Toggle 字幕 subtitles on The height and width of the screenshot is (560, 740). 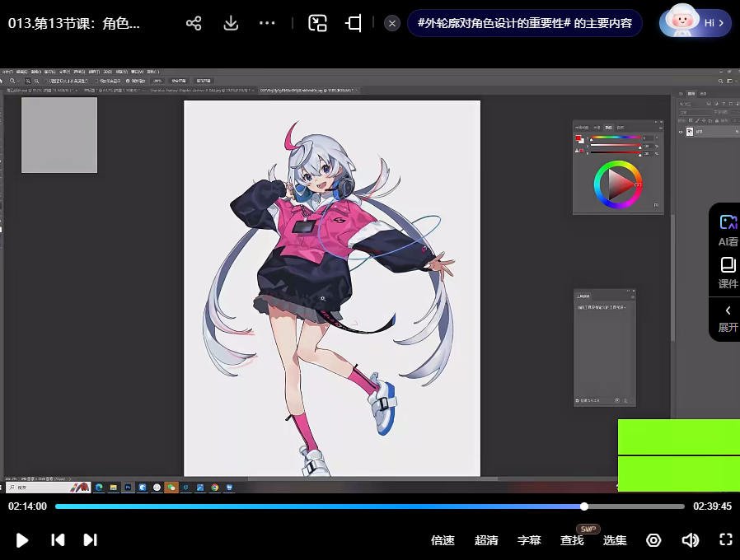click(529, 539)
